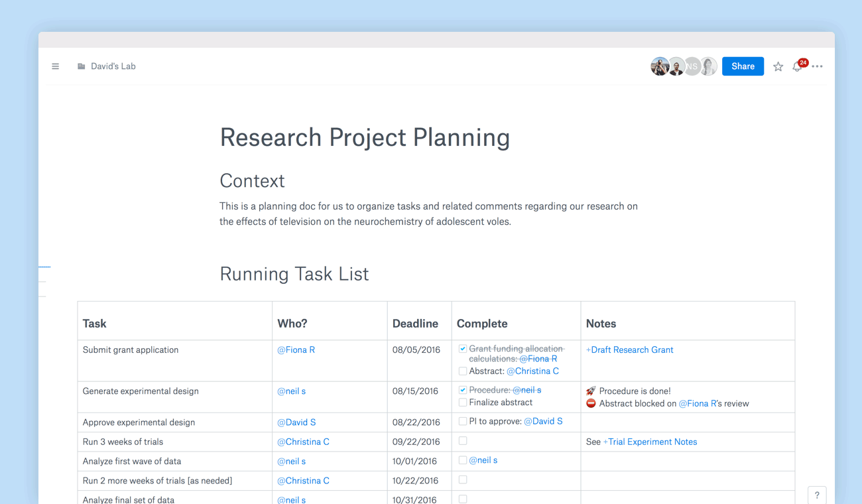Screen dimensions: 862x504
Task: Click the red blocked emoji icon
Action: 591,403
